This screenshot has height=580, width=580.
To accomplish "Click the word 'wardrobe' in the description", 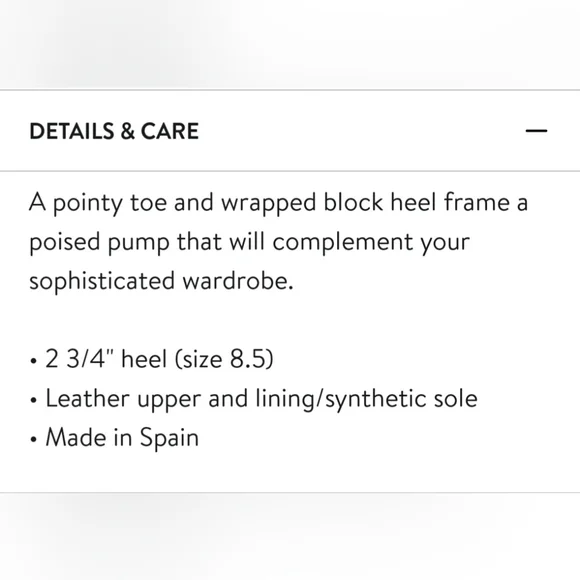I will [236, 280].
